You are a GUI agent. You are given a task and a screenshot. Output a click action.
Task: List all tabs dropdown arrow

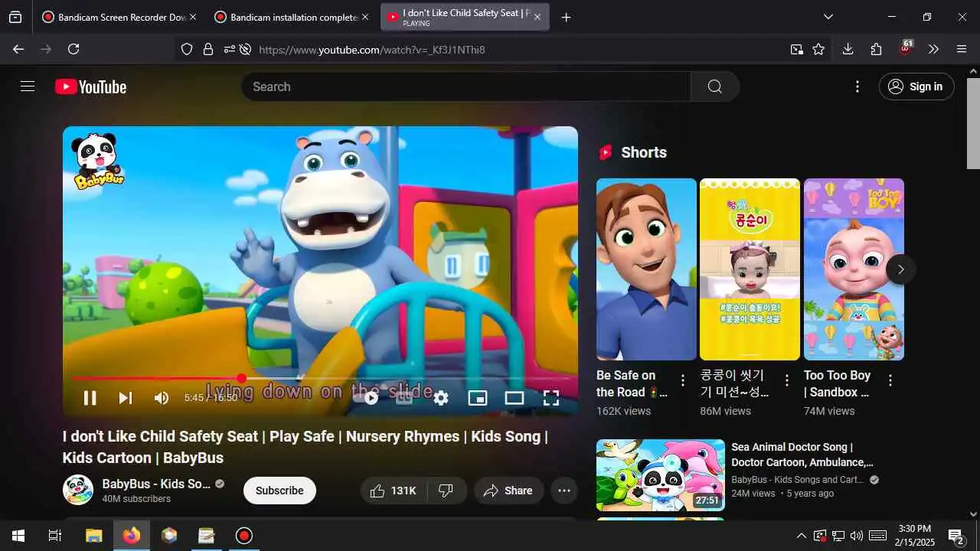[828, 17]
